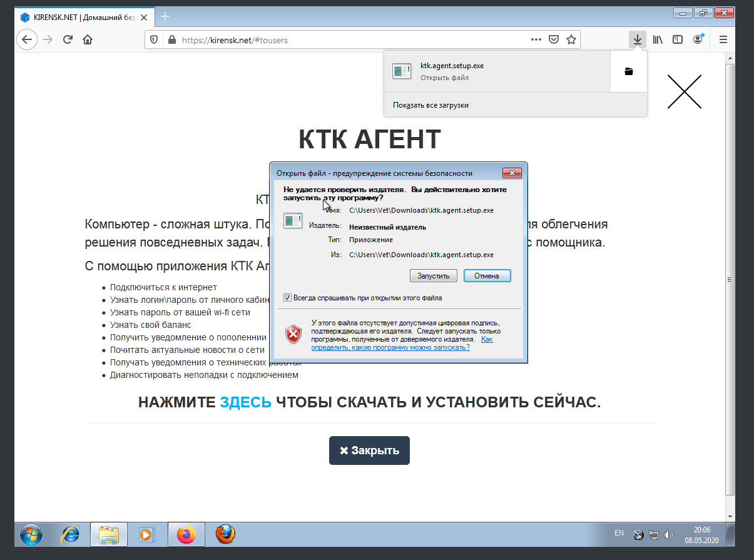Run the program with Запустить
The height and width of the screenshot is (560, 754).
pos(434,276)
